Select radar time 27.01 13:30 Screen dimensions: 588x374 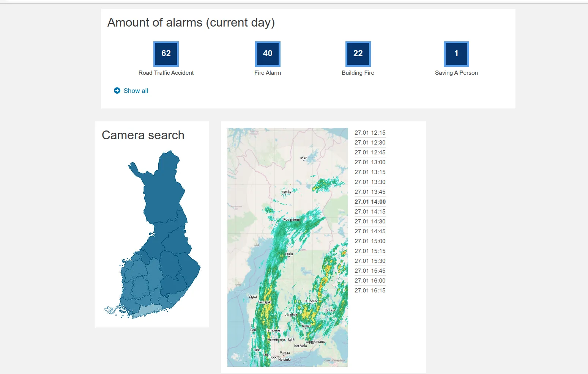pyautogui.click(x=370, y=182)
